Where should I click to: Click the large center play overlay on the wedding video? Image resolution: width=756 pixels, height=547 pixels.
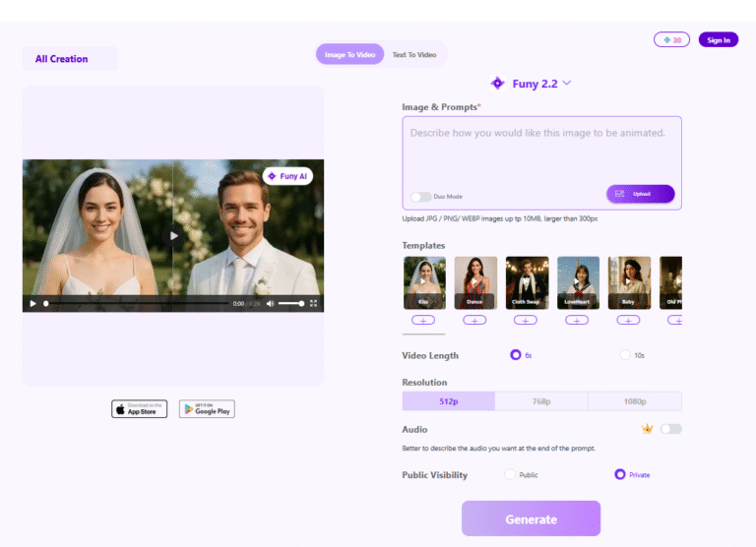173,236
